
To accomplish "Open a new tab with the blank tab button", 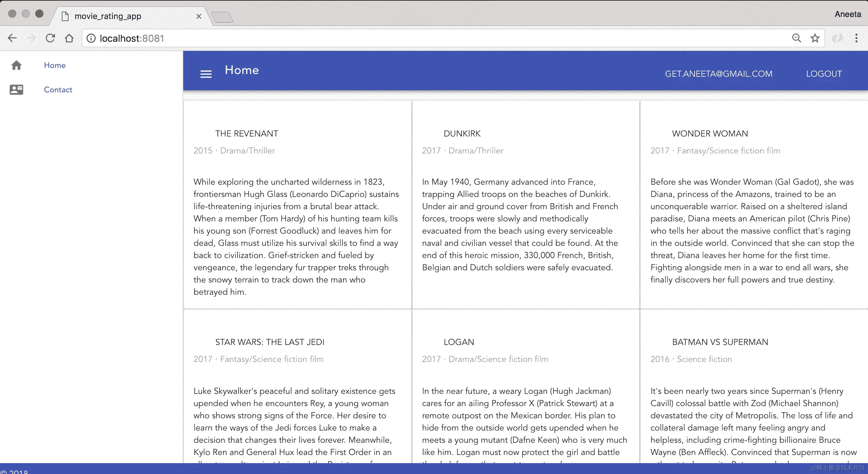I will 222,17.
